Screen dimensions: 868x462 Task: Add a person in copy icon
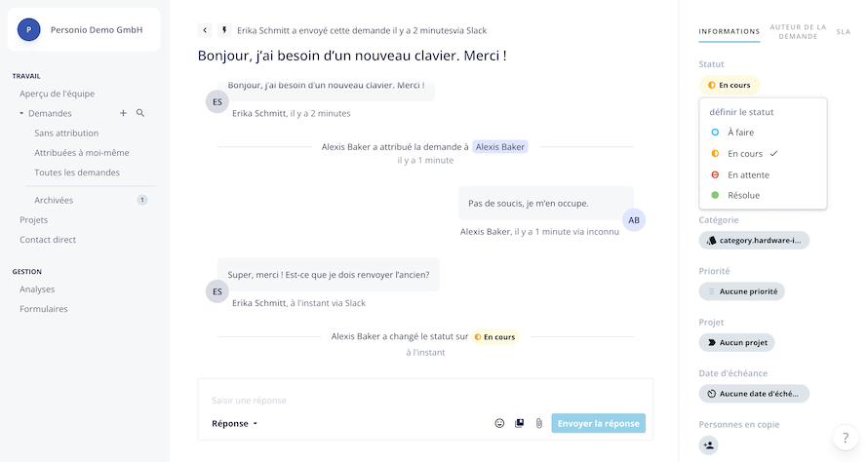(x=709, y=444)
